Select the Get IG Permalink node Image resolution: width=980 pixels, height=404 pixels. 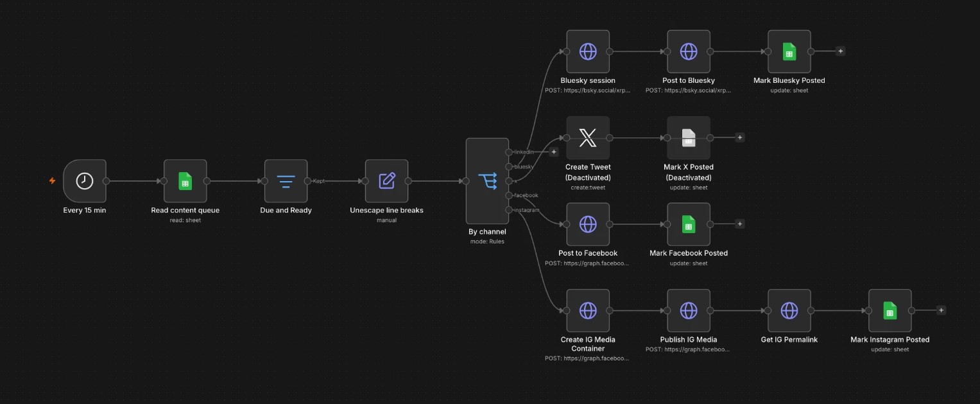tap(789, 311)
